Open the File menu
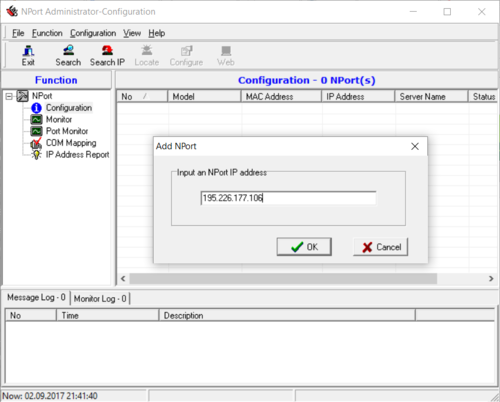The height and width of the screenshot is (402, 500). 18,33
